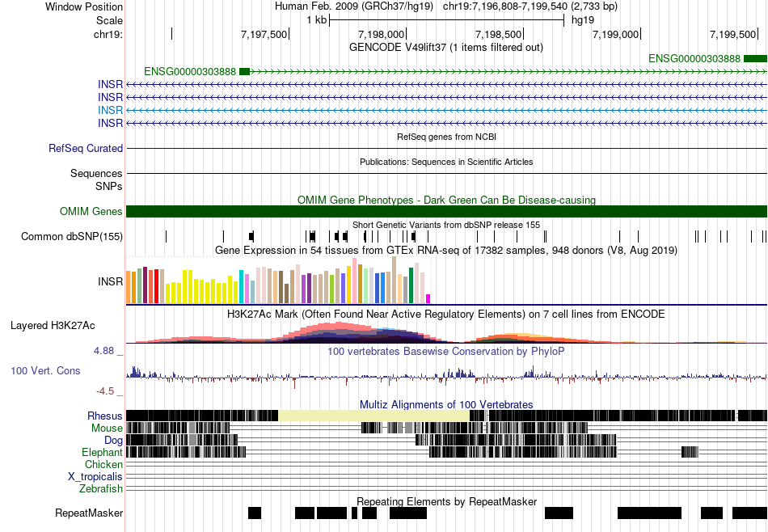Click the hg19 label beside scale bar
The width and height of the screenshot is (768, 532).
583,20
